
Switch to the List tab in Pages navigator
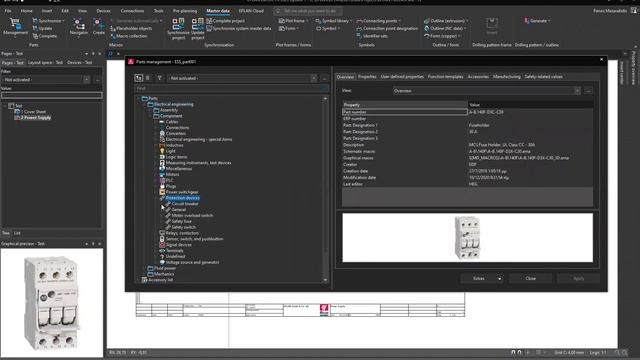click(x=17, y=233)
